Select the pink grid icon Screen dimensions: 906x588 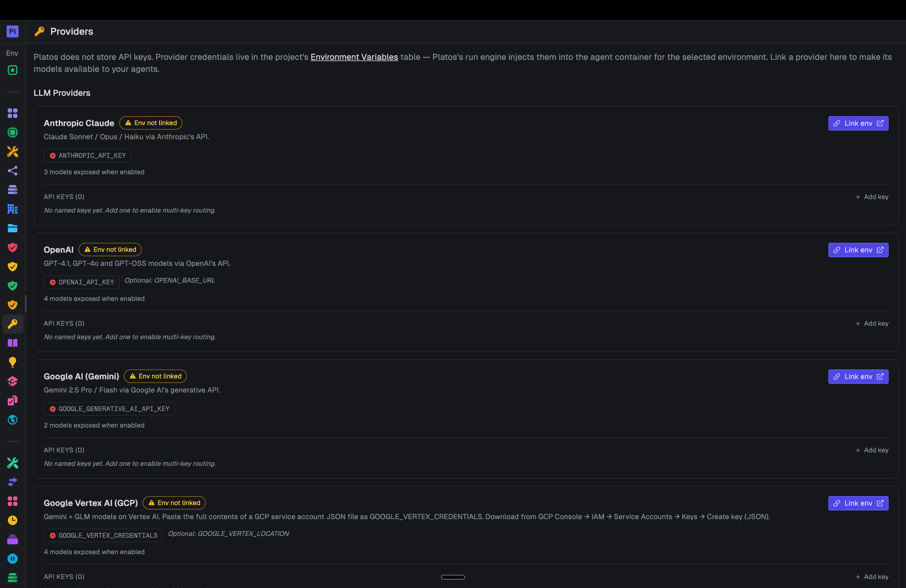(13, 501)
